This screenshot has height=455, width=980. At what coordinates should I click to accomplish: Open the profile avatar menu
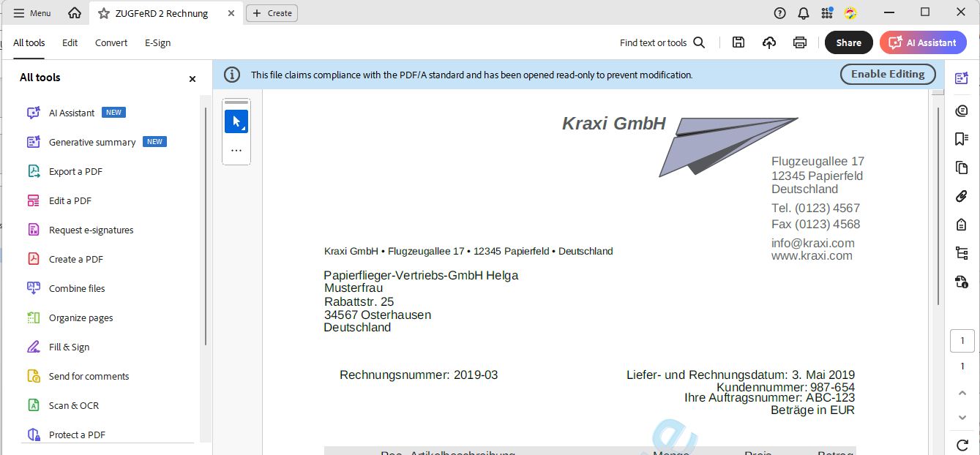coord(850,13)
